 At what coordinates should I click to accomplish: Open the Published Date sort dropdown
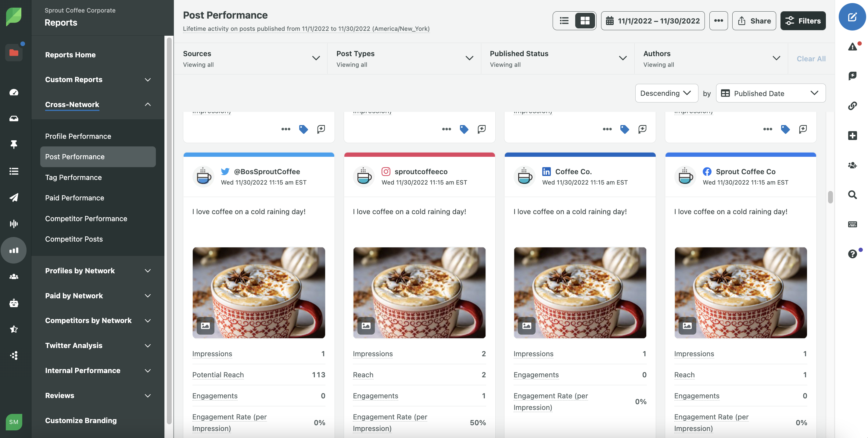pyautogui.click(x=770, y=93)
